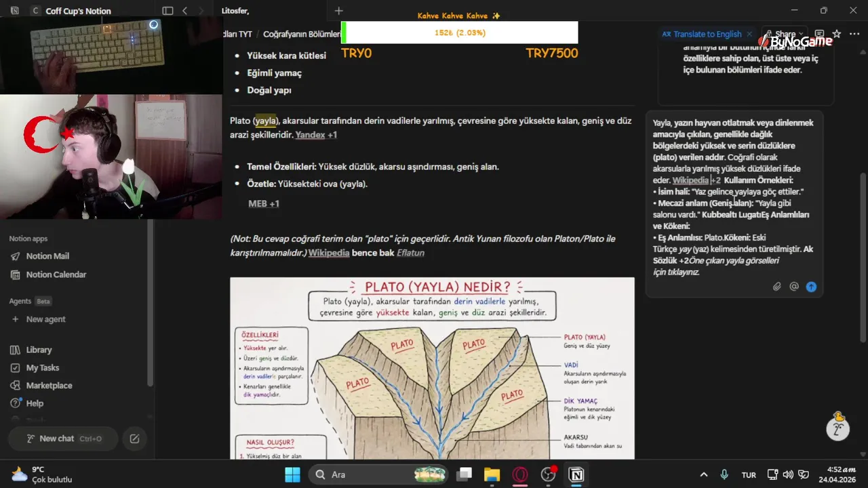The height and width of the screenshot is (488, 868).
Task: Click New agent in sidebar
Action: [x=45, y=319]
